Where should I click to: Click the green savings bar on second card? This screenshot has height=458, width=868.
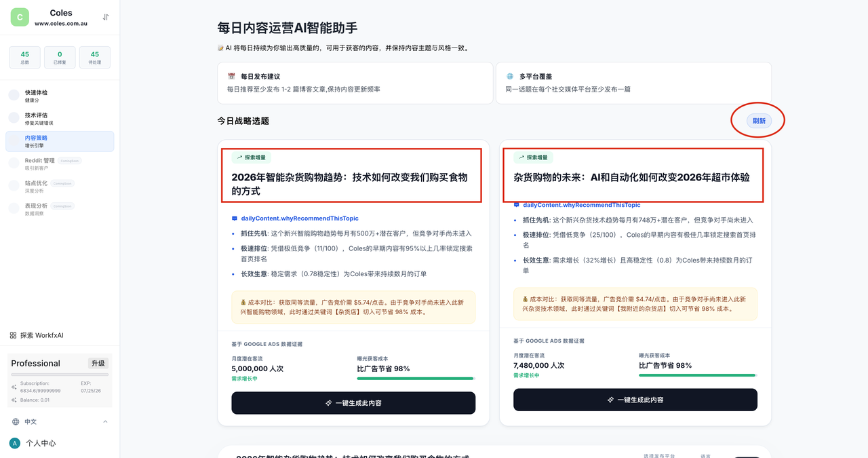coord(698,375)
